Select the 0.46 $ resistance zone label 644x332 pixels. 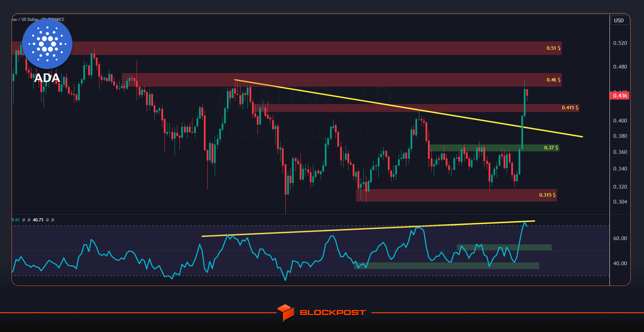pyautogui.click(x=553, y=80)
